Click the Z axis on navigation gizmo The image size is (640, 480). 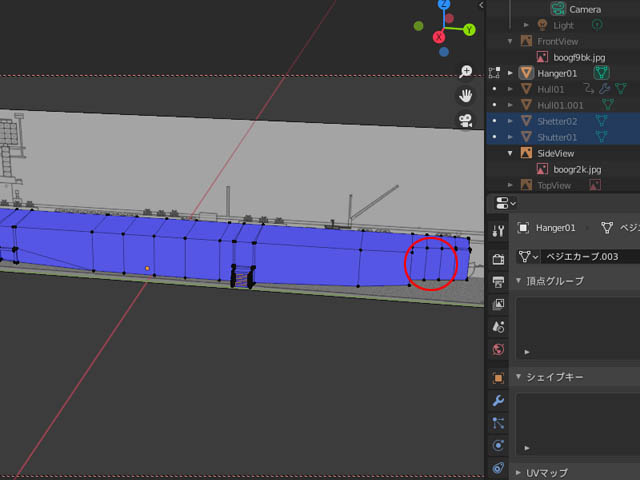(444, 4)
